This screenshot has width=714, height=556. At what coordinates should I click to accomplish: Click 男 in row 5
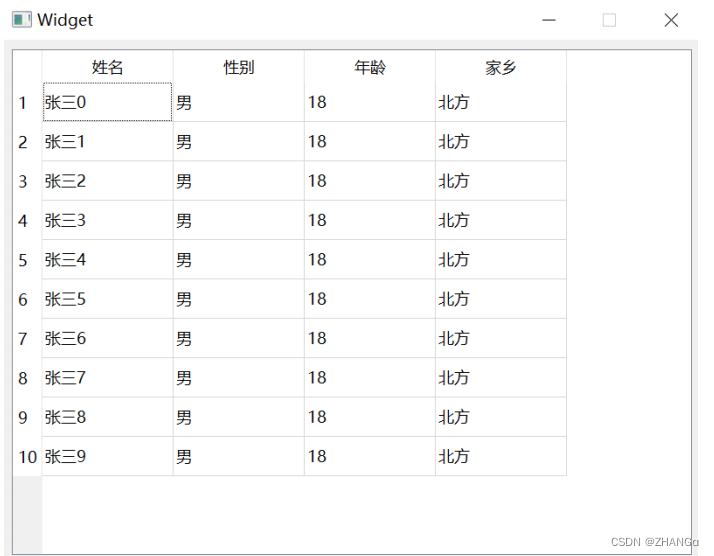point(239,260)
